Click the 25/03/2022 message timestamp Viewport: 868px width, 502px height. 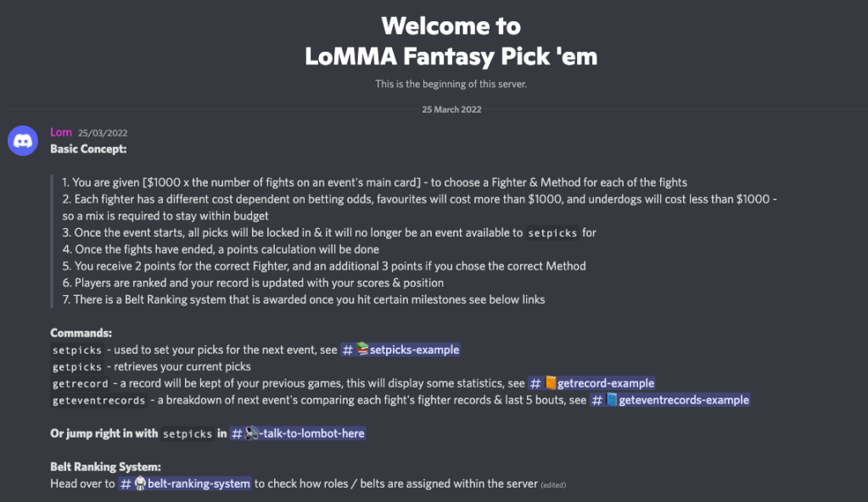click(x=103, y=133)
